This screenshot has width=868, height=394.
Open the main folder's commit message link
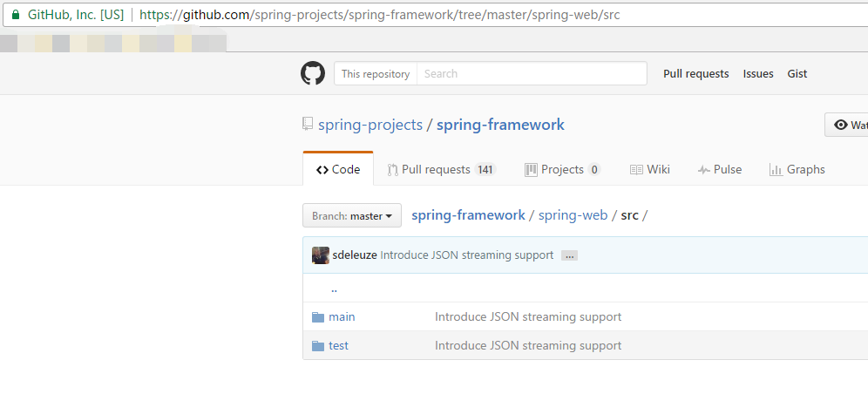(x=528, y=317)
